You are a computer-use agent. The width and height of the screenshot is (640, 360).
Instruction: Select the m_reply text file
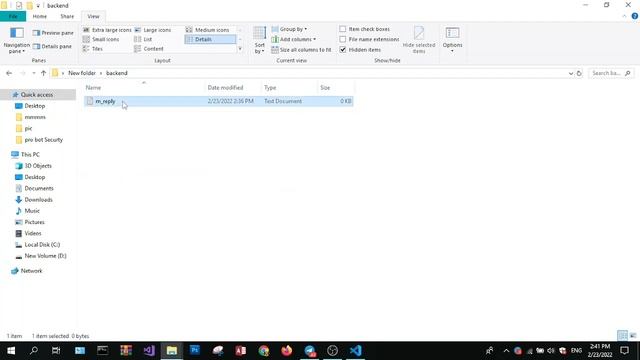pos(219,101)
